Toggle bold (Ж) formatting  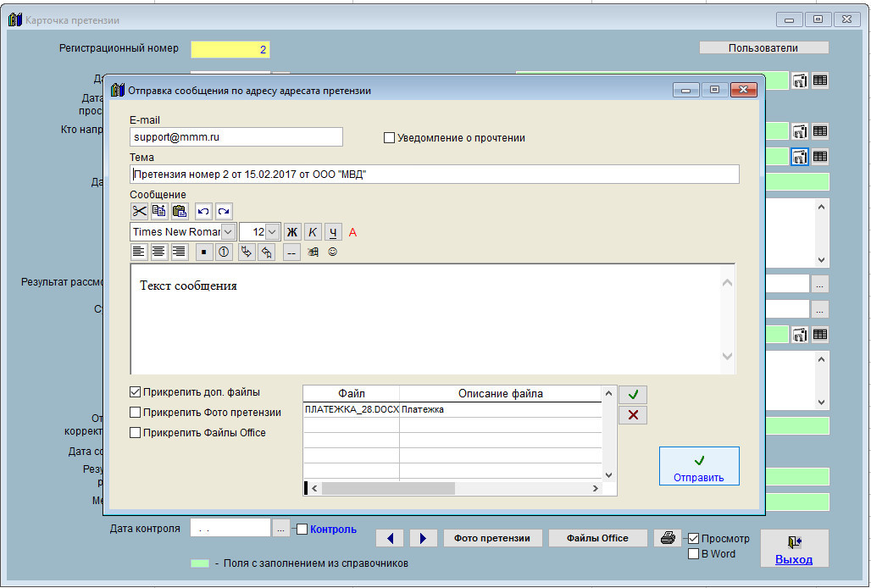pyautogui.click(x=292, y=232)
